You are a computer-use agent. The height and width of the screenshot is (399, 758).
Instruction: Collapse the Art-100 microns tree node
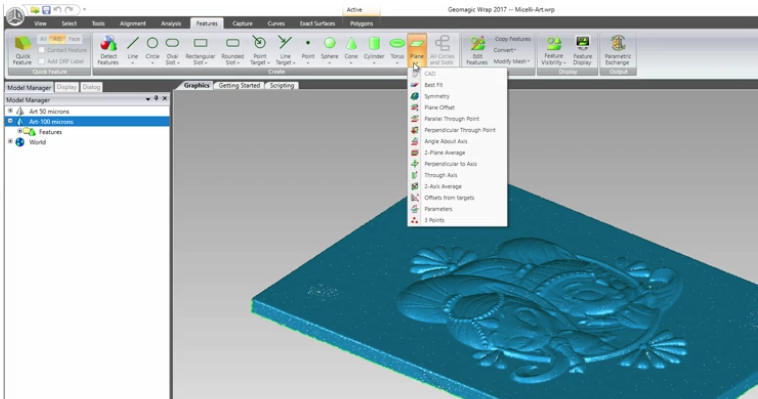point(10,121)
